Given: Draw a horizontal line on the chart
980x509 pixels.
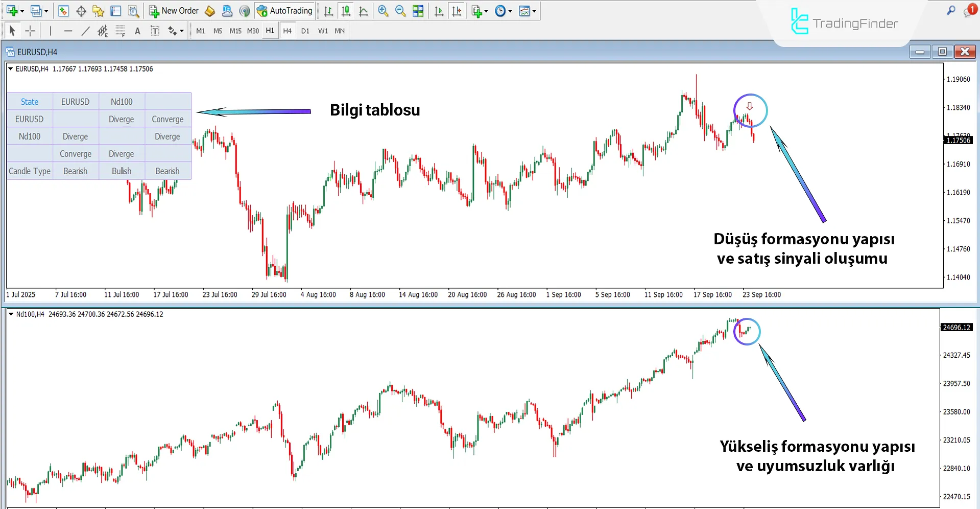Looking at the screenshot, I should tap(68, 30).
